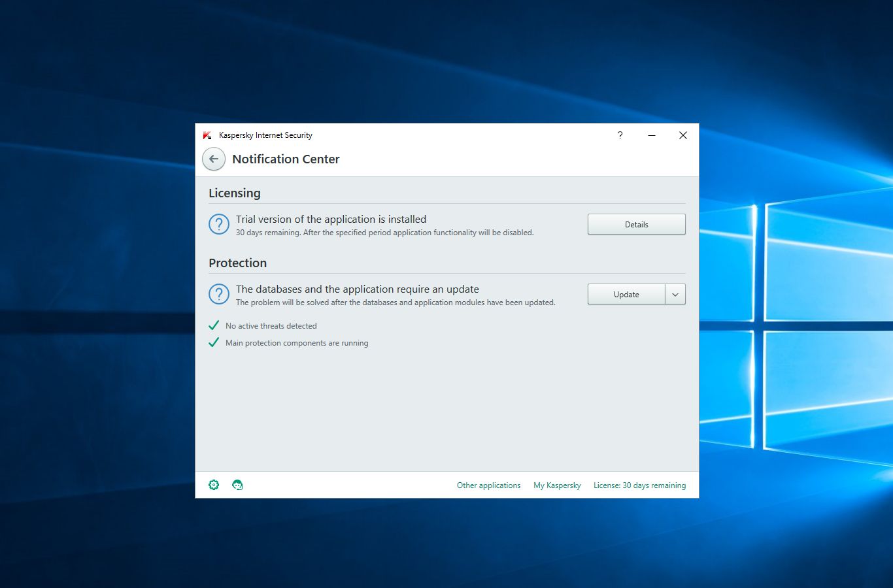Open Other applications link
The image size is (893, 588).
tap(489, 485)
